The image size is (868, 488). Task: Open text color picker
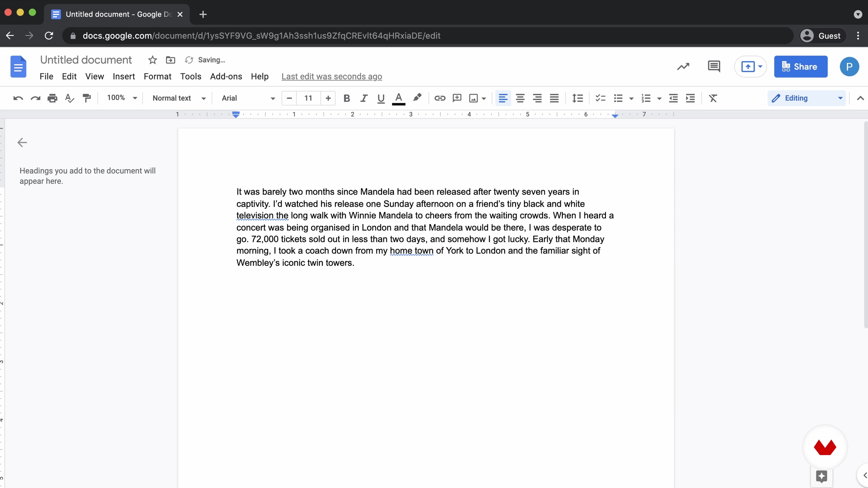399,99
